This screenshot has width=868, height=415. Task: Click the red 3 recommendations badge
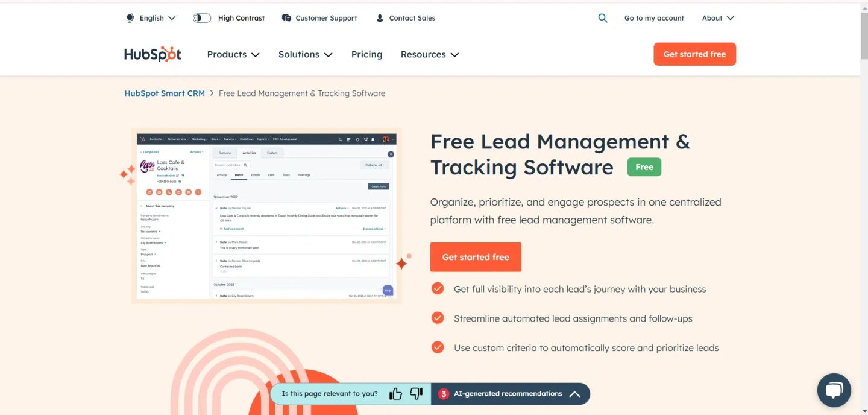(x=444, y=394)
